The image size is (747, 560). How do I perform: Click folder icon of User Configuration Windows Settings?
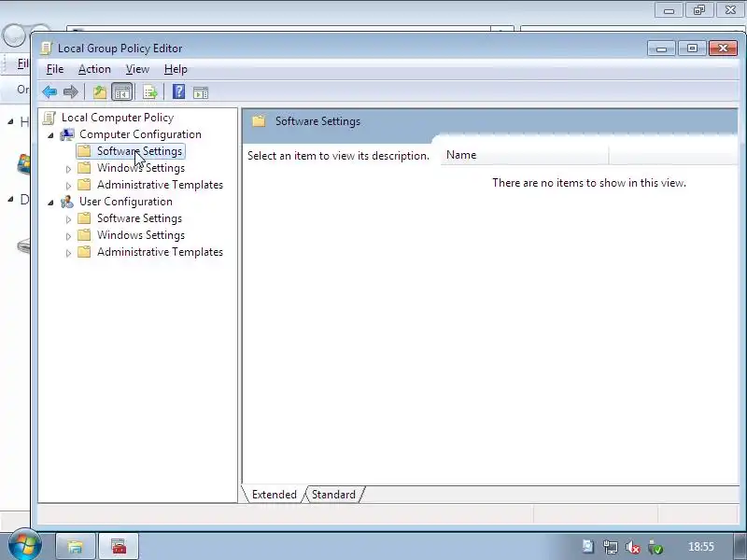point(84,235)
